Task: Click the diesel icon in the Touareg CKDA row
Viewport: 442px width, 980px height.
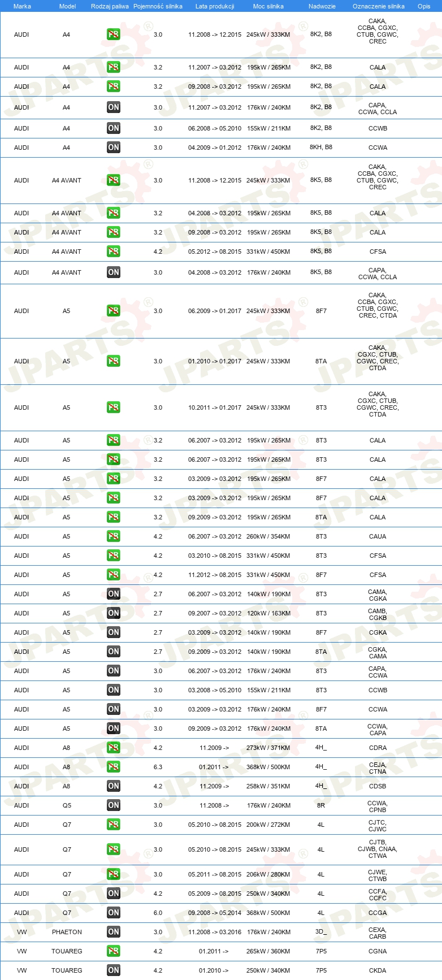Action: coord(114,970)
